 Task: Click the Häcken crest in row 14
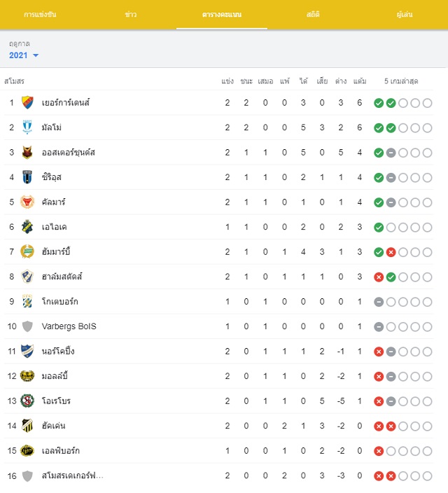(x=27, y=426)
